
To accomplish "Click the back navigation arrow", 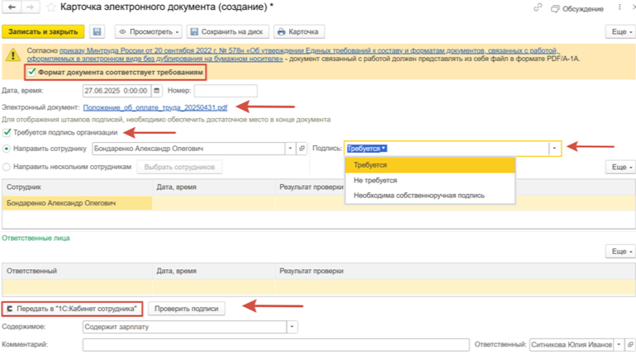I will pyautogui.click(x=12, y=8).
